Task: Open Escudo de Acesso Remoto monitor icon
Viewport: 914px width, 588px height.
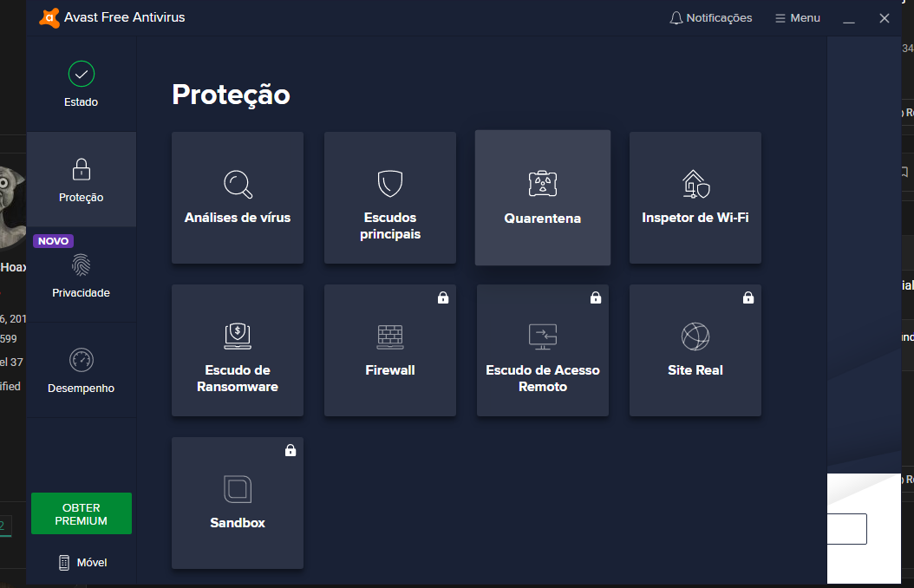Action: (543, 336)
